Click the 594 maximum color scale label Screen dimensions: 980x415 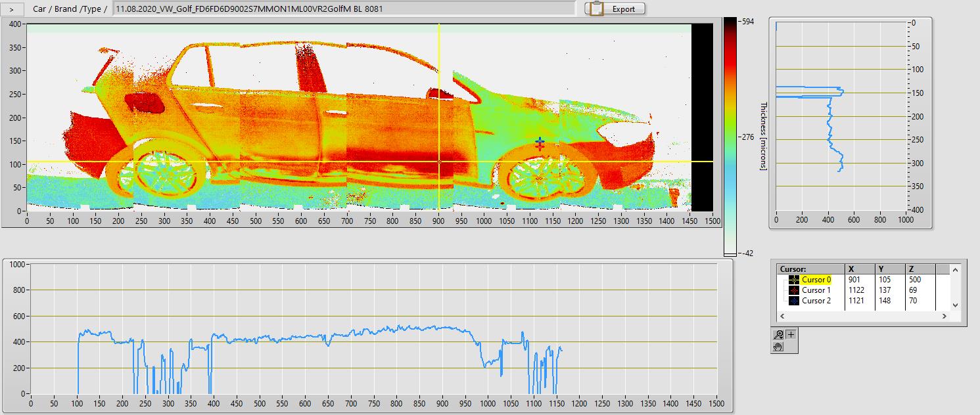coord(747,22)
